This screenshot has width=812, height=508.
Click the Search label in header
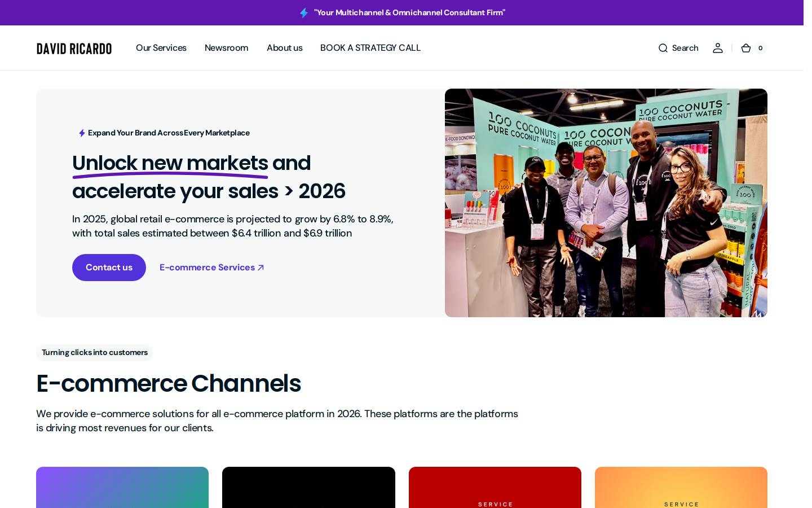(x=685, y=48)
